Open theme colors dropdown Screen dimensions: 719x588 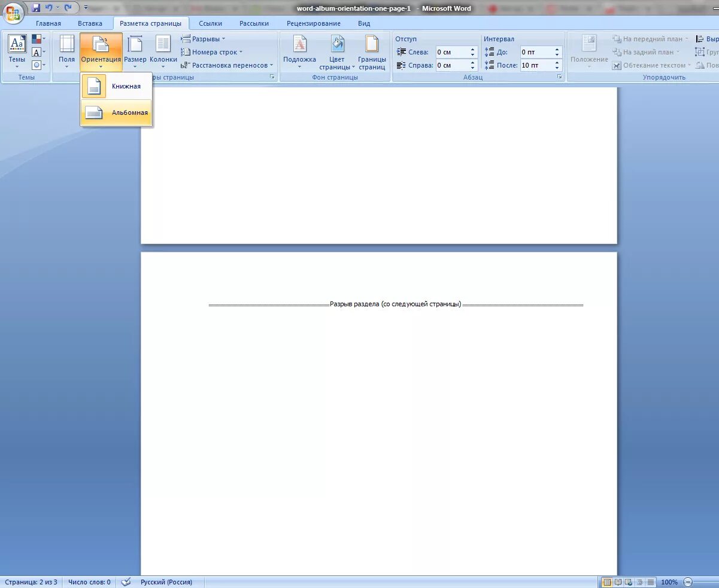click(x=38, y=39)
